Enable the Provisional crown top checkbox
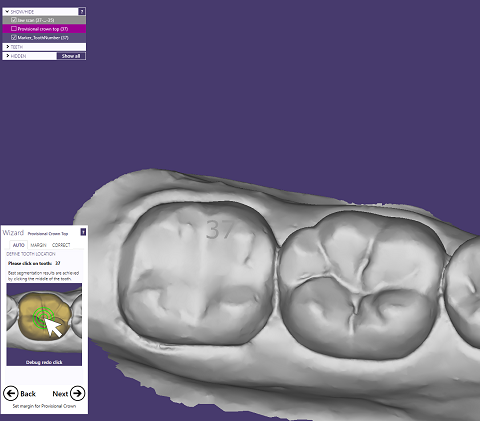The image size is (480, 421). pyautogui.click(x=14, y=29)
